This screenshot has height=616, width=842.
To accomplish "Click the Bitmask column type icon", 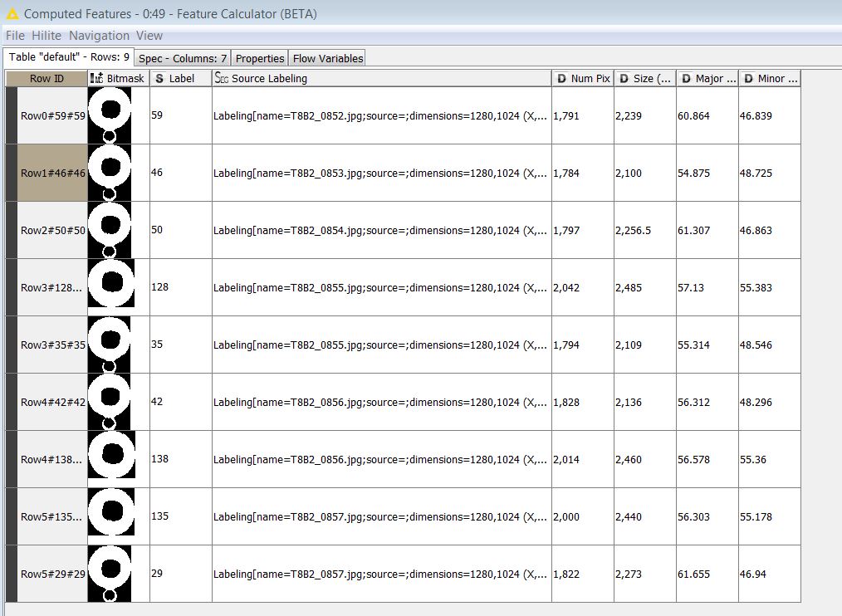I will point(96,78).
